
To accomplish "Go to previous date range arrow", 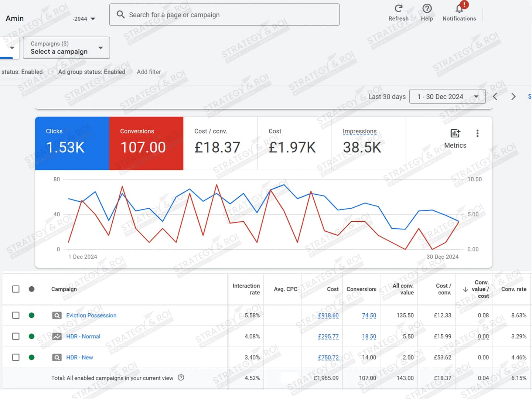I will (x=495, y=97).
